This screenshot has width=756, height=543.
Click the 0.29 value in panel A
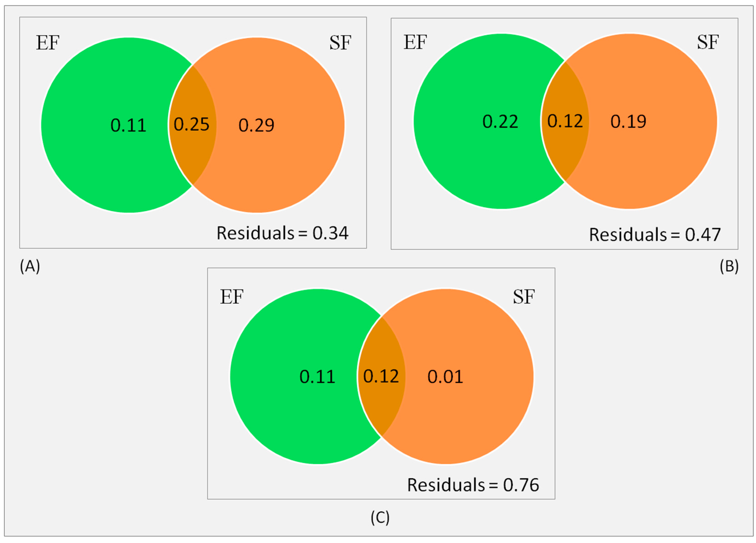pyautogui.click(x=256, y=126)
